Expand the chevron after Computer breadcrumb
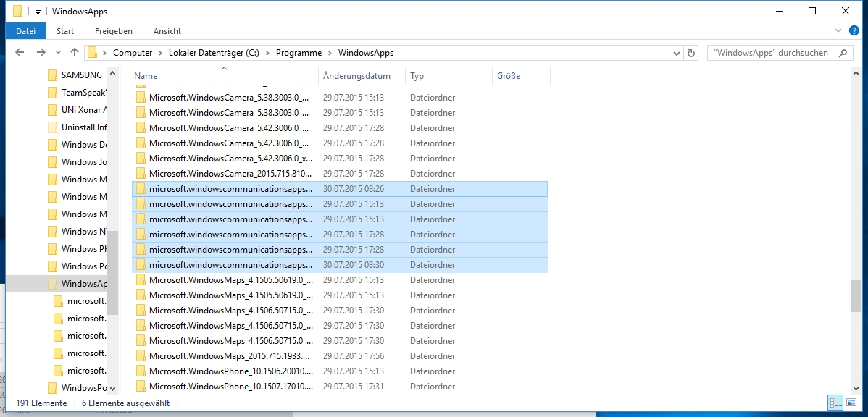The height and width of the screenshot is (417, 868). click(x=159, y=53)
